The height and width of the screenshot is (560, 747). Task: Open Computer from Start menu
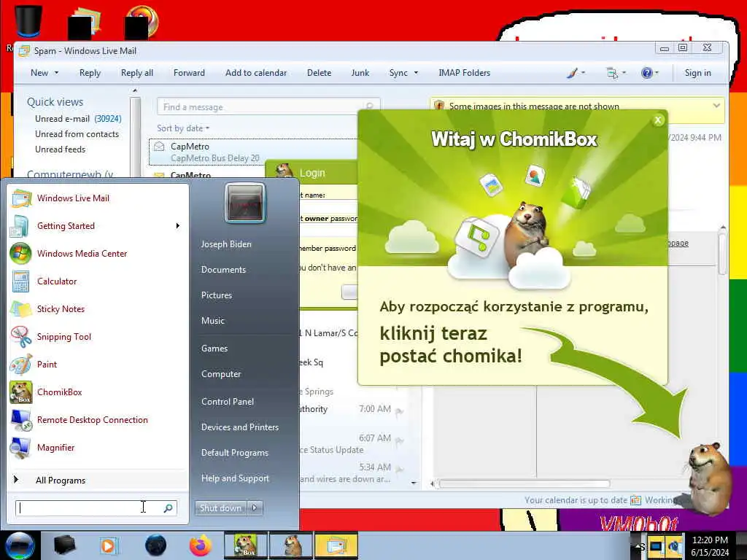[221, 374]
